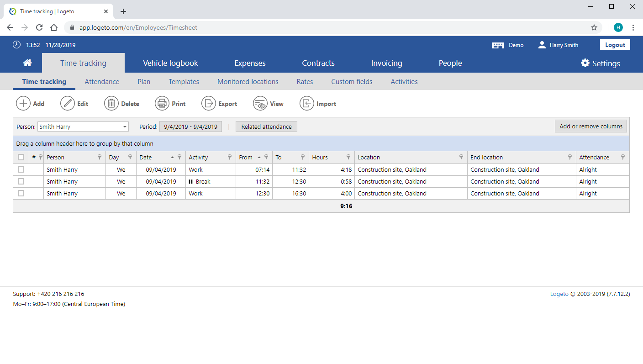Screen dimensions: 643x364
Task: Open filter pin on Day column
Action: point(130,157)
